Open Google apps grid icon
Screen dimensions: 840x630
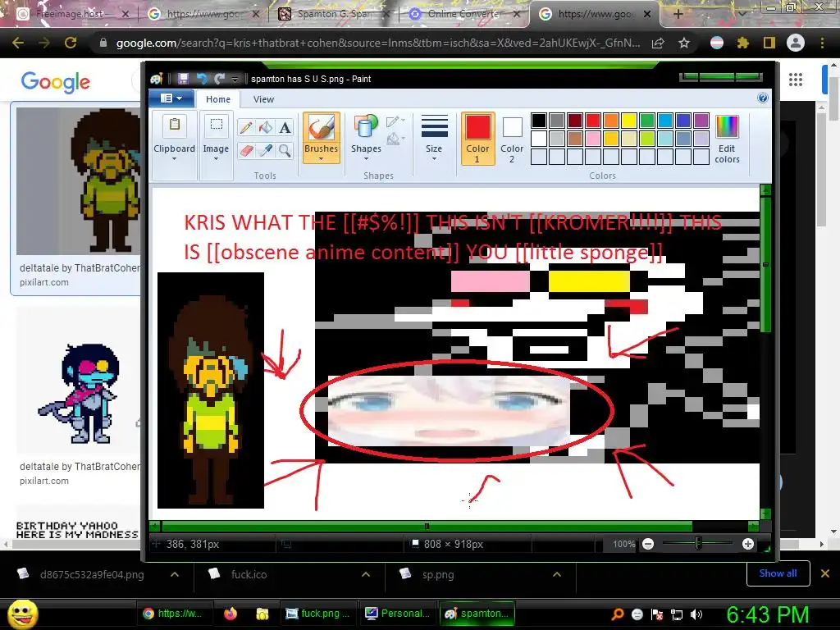tap(796, 80)
